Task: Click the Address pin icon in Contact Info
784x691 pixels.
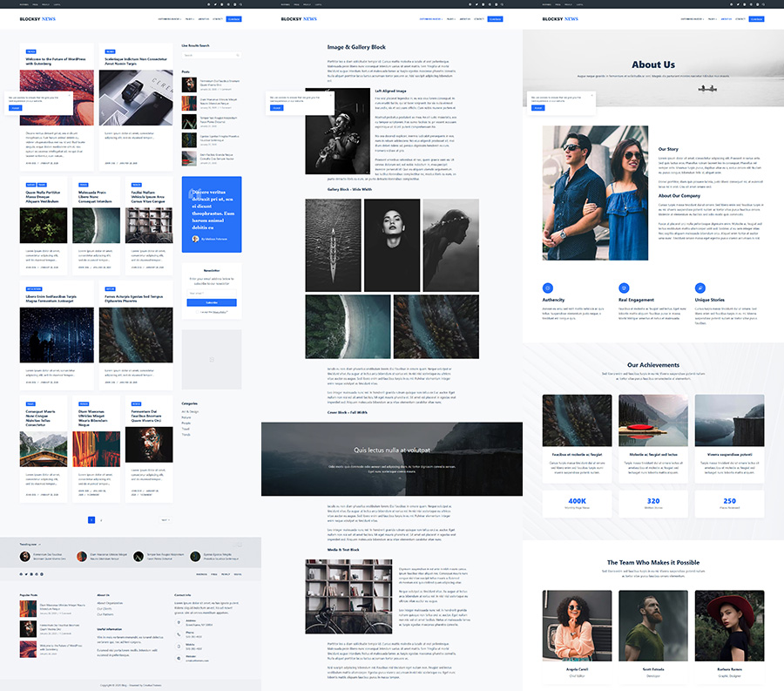Action: (x=178, y=622)
